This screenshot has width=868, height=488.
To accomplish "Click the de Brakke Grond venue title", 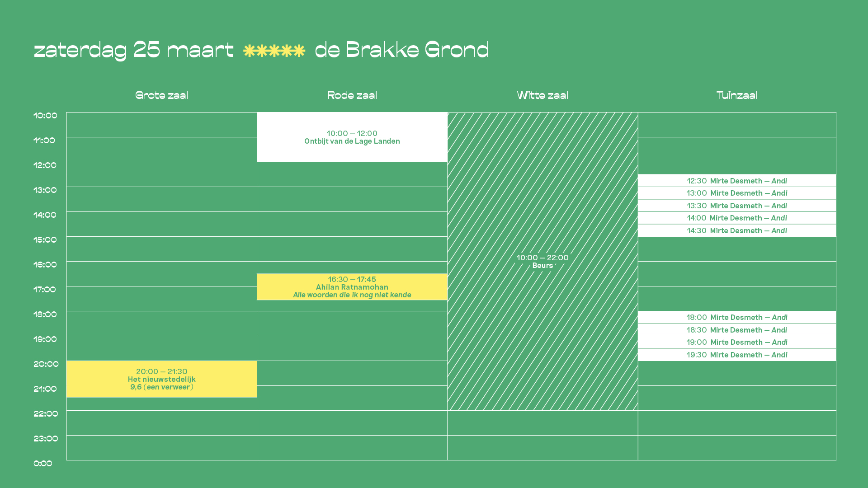I will click(402, 50).
